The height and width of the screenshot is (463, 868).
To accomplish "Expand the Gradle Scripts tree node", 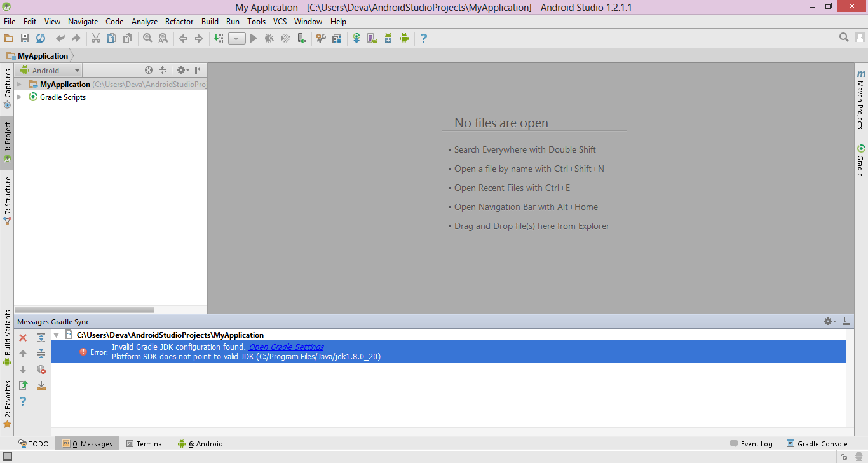I will tap(19, 97).
